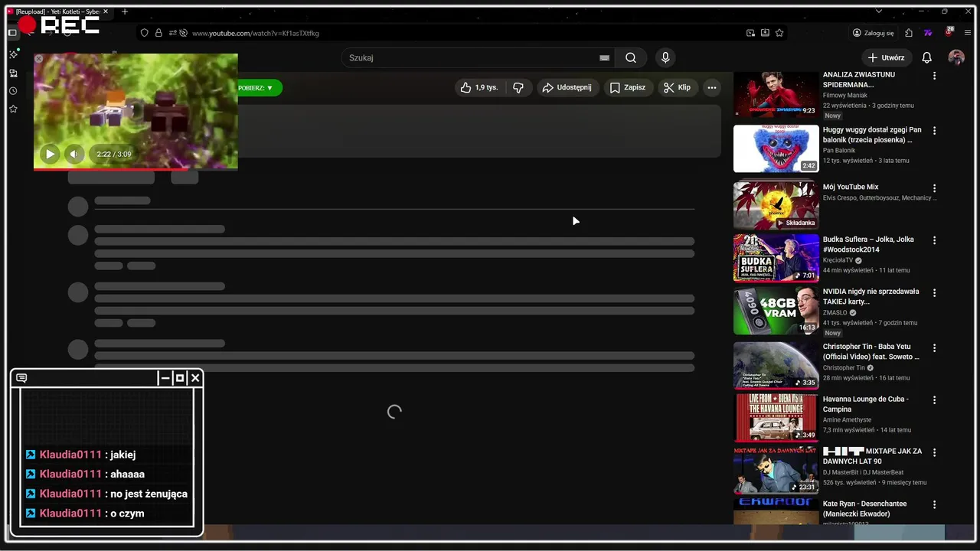Click the magnifier search button
This screenshot has width=980, height=551.
pyautogui.click(x=631, y=57)
